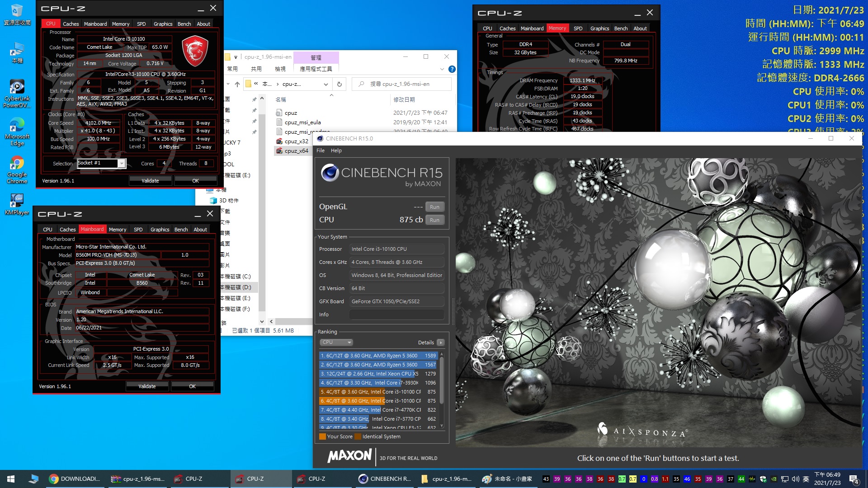This screenshot has width=868, height=488.
Task: Go up one folder level in Explorer
Action: [237, 84]
